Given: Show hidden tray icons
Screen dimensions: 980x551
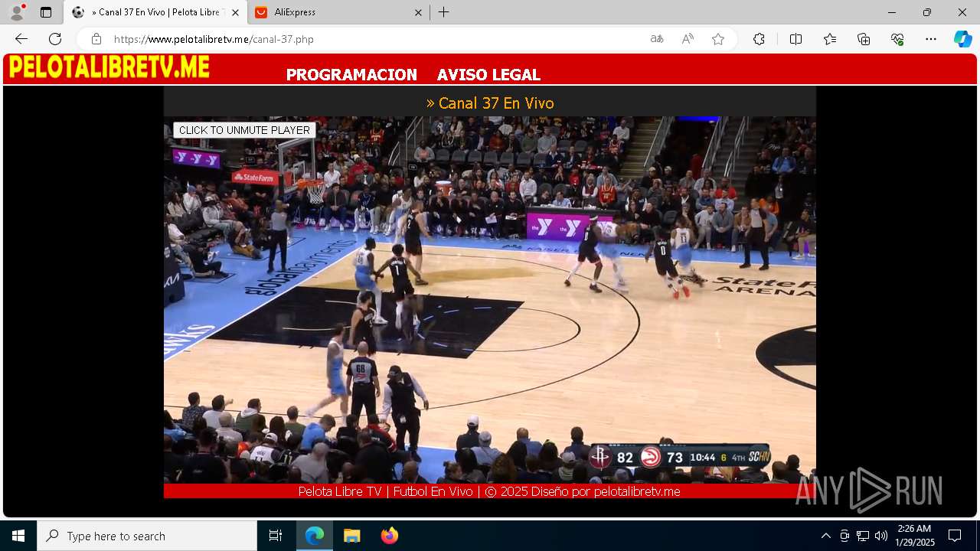Looking at the screenshot, I should point(825,536).
